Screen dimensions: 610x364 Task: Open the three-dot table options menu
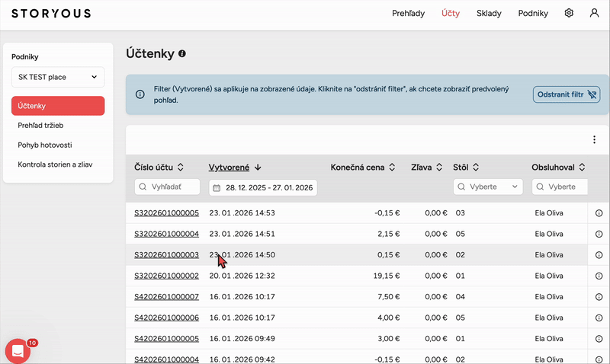tap(594, 139)
